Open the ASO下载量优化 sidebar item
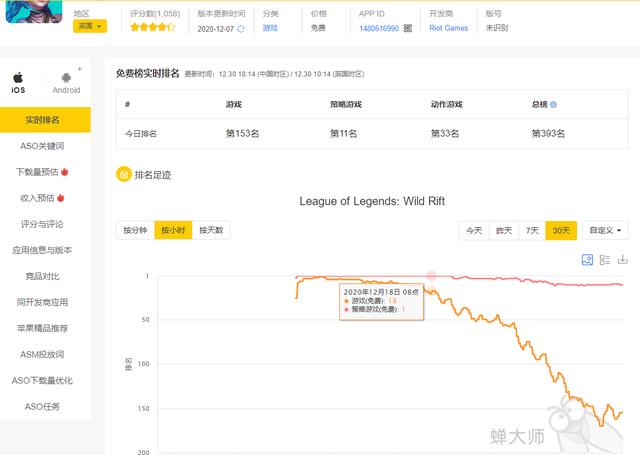The width and height of the screenshot is (640, 455). 42,380
